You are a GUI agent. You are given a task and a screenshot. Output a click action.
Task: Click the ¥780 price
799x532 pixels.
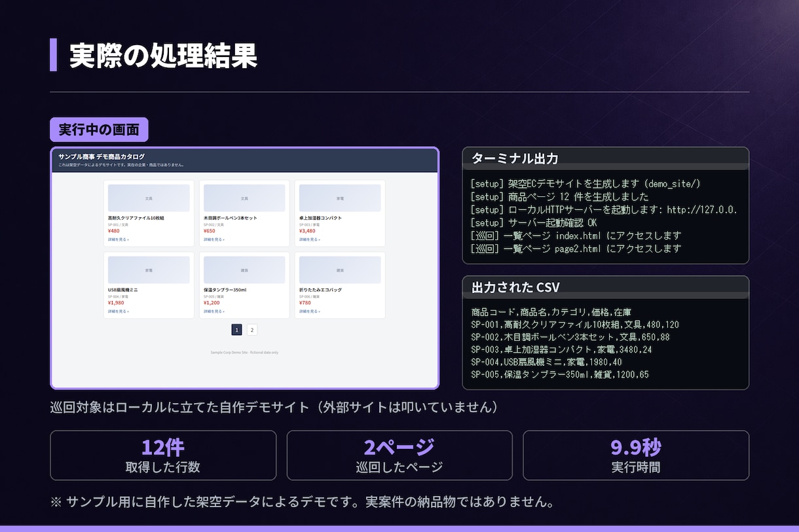305,303
